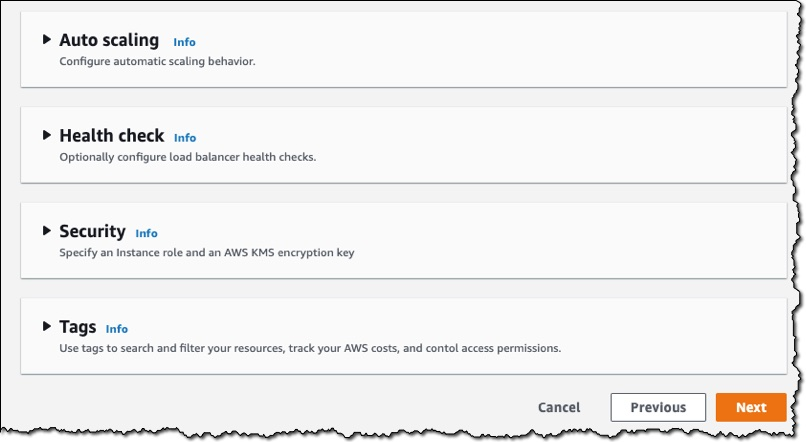Click the Auto scaling heading text
The width and height of the screenshot is (806, 442).
point(109,40)
